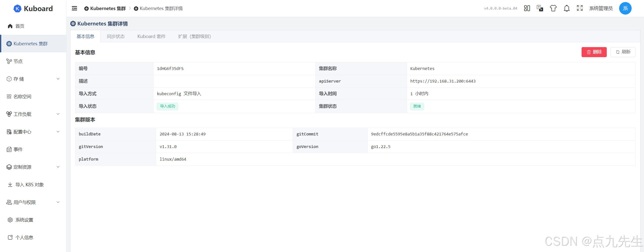
Task: Open the 系统管理员 user menu
Action: coord(601,8)
